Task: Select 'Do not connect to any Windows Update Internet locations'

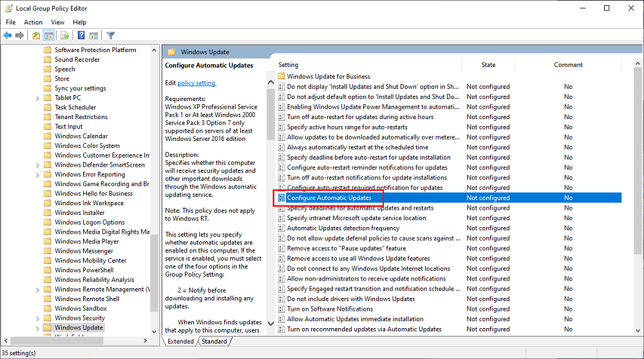Action: (368, 269)
